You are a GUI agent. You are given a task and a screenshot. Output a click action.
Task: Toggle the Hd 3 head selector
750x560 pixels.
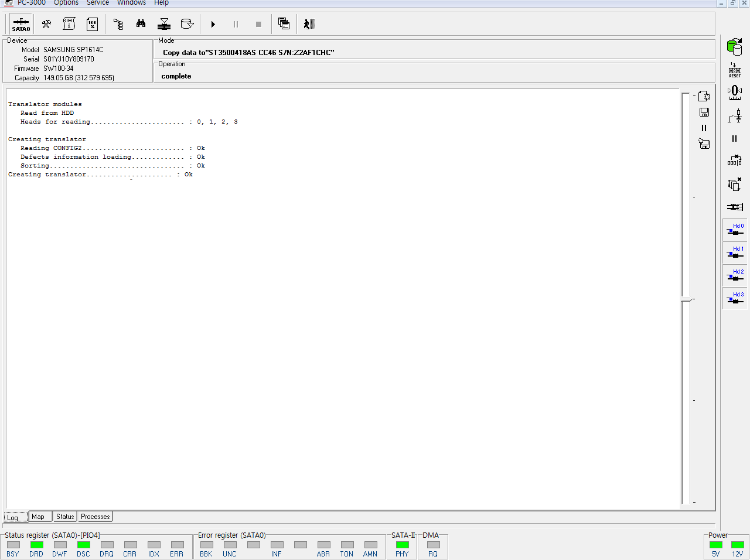coord(735,298)
